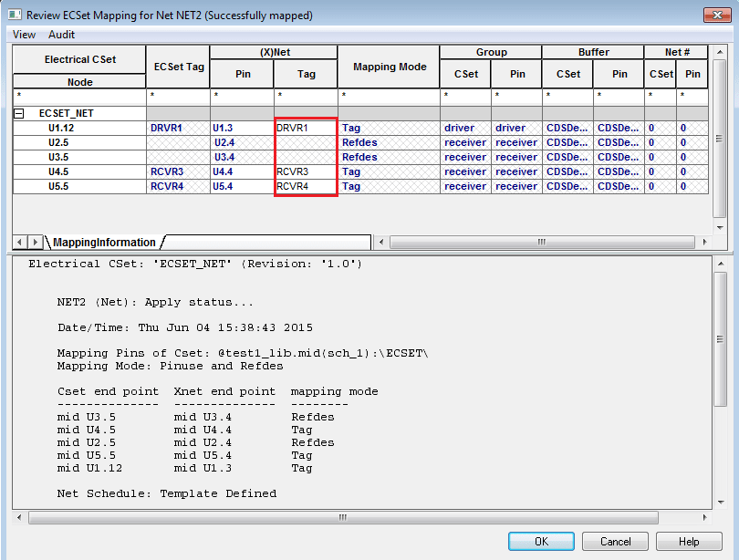Click the Node filter field

pos(79,96)
